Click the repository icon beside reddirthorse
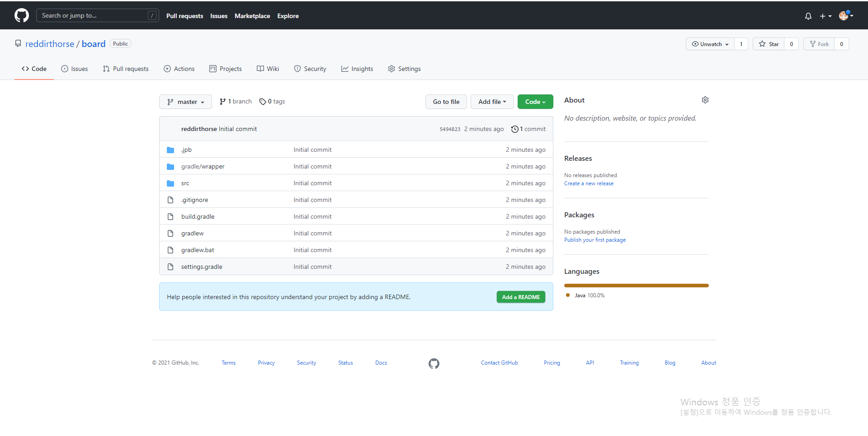868x436 pixels. pos(18,44)
